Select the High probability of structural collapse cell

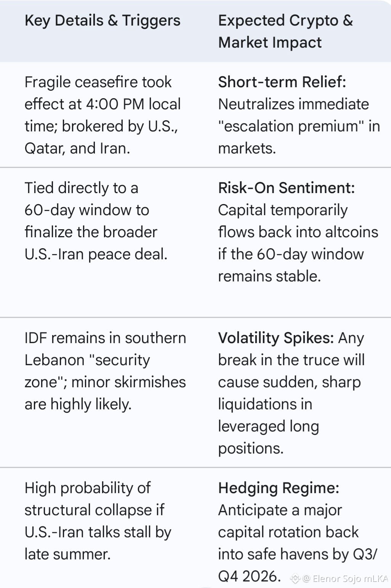pos(98,521)
